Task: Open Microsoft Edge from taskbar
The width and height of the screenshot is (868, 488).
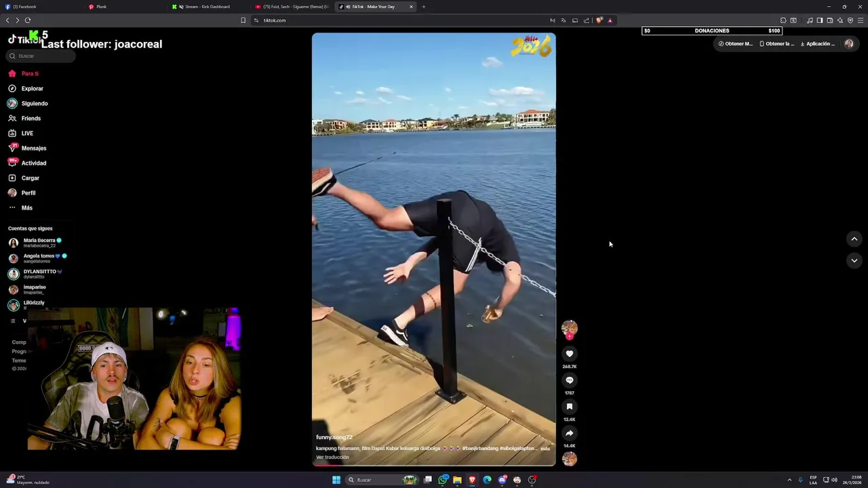Action: (x=487, y=480)
